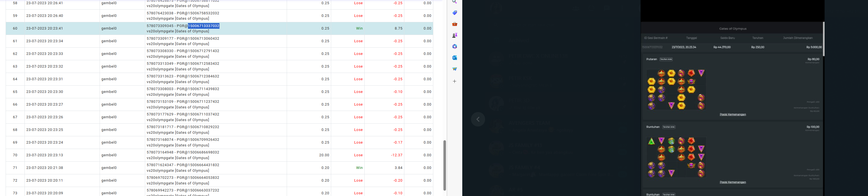Click transaction 578076423038 - PGR@15006758532032
Image resolution: width=868 pixels, height=196 pixels.
coord(183,13)
